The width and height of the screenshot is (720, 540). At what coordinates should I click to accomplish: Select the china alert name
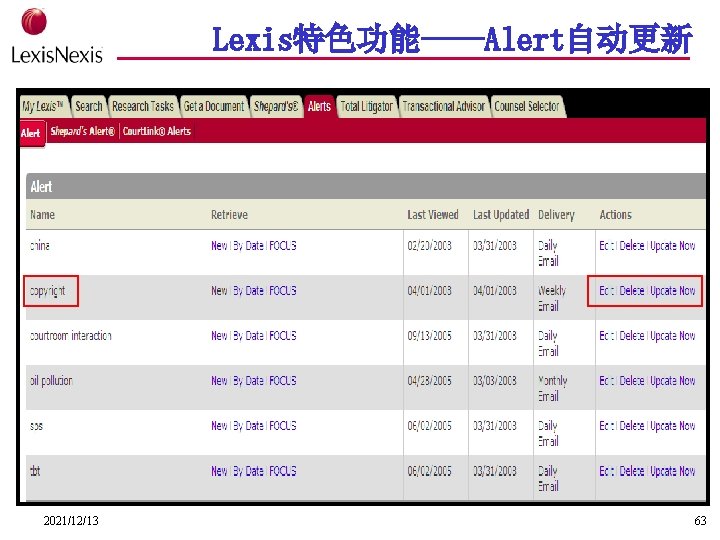pos(39,246)
